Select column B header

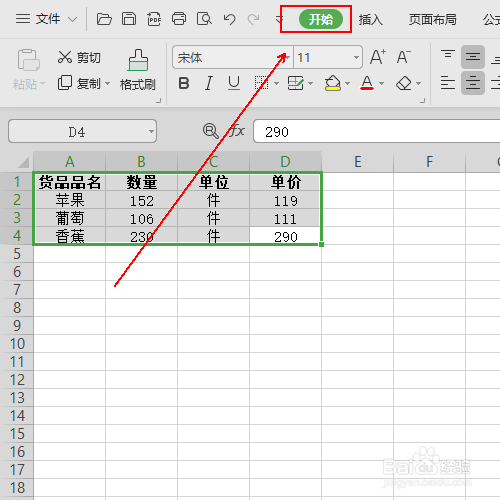[x=141, y=162]
